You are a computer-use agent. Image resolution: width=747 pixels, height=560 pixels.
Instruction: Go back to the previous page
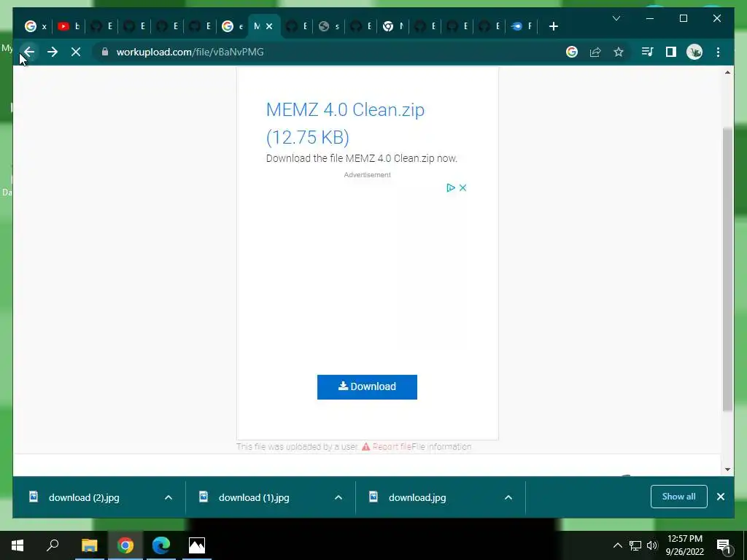point(29,52)
